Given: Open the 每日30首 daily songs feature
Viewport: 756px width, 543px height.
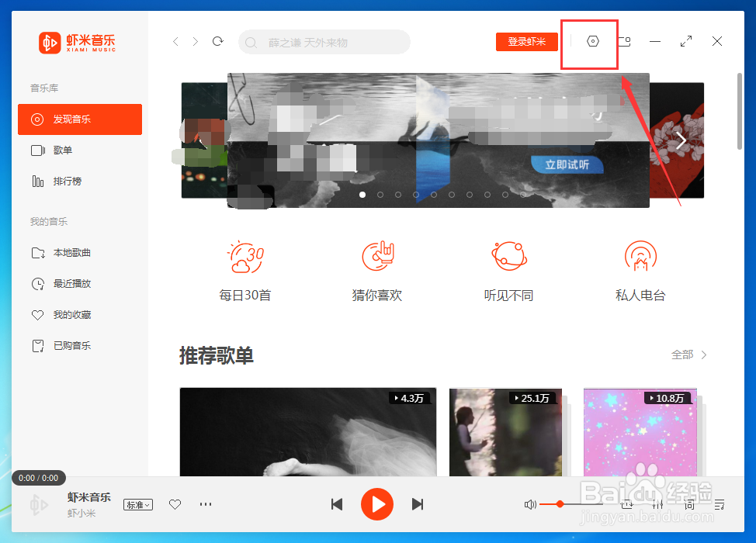Looking at the screenshot, I should [245, 268].
